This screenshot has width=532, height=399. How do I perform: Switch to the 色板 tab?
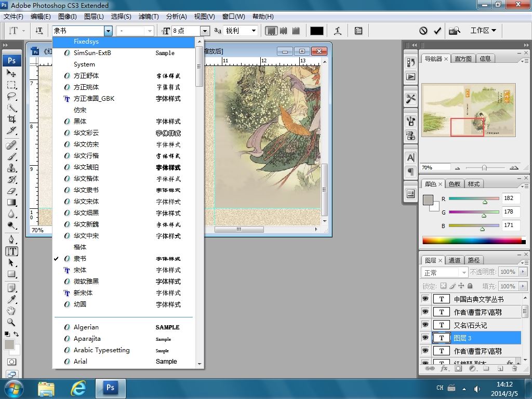[454, 184]
